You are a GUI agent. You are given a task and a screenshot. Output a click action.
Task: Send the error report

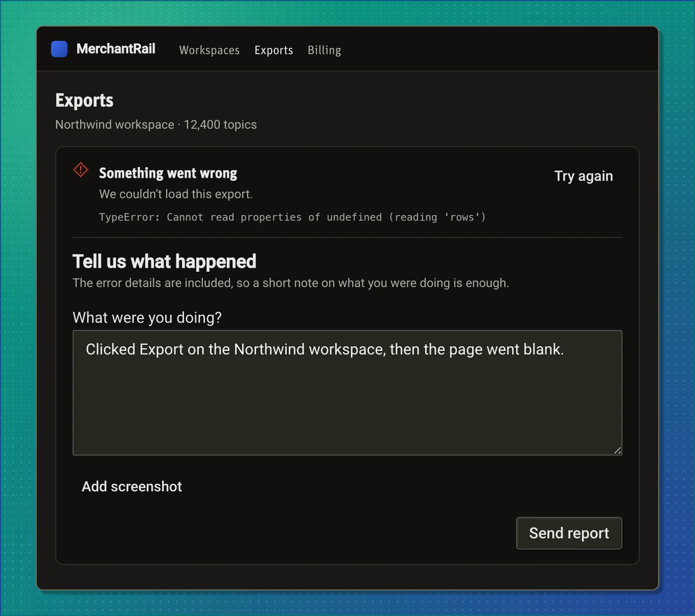(569, 533)
